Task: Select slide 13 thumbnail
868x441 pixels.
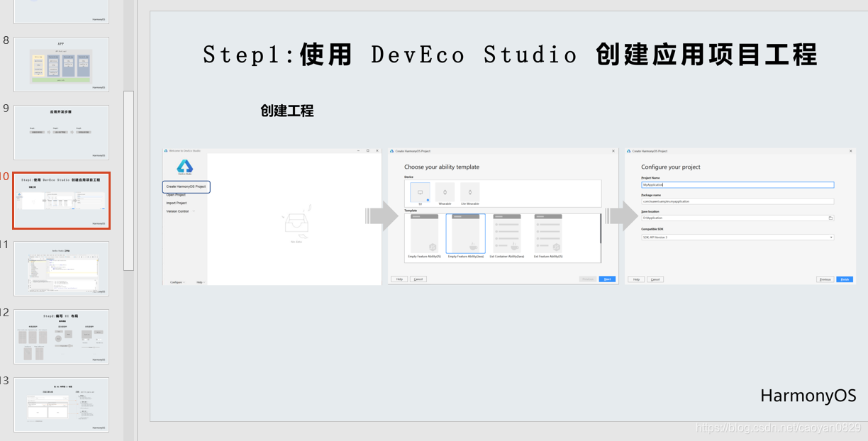Action: click(61, 405)
